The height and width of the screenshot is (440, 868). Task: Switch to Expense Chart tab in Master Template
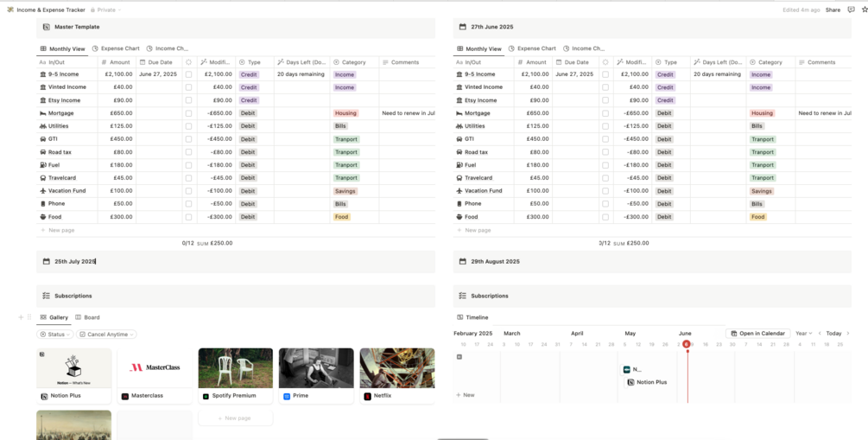[116, 48]
